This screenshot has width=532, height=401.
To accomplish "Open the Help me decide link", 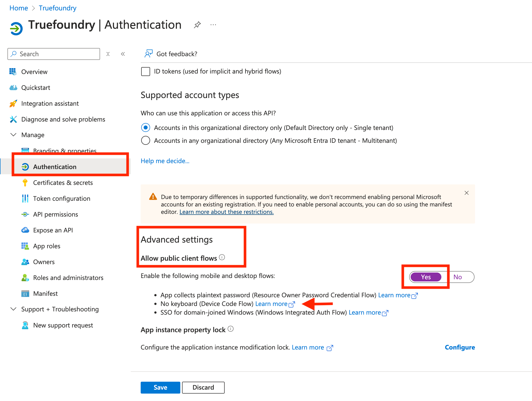I will coord(165,161).
